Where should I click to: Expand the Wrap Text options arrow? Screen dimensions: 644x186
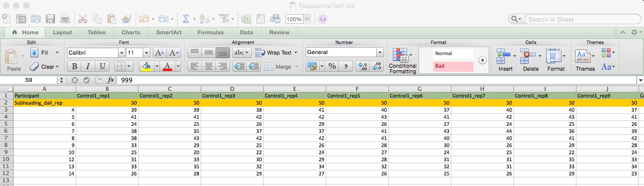click(x=296, y=53)
